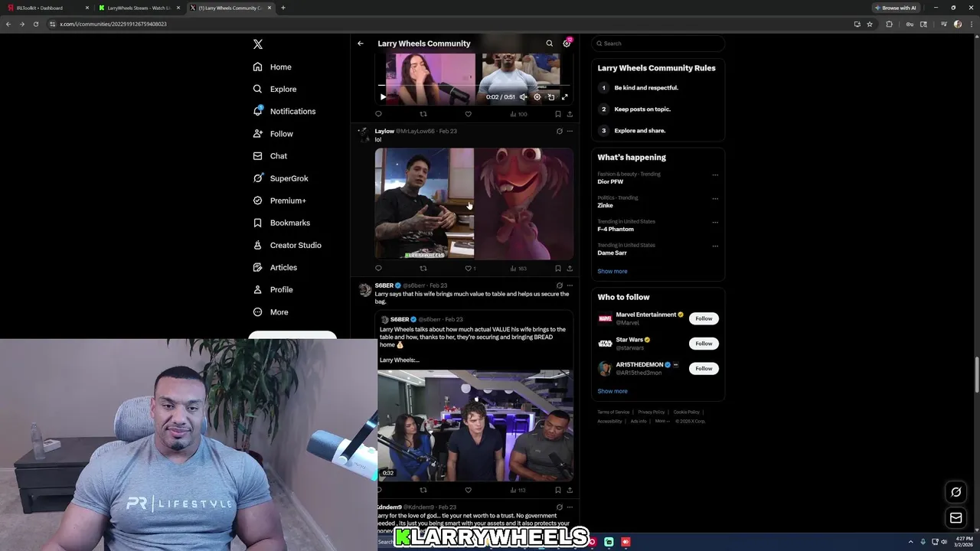The image size is (980, 551).
Task: Like the top video post
Action: [468, 114]
